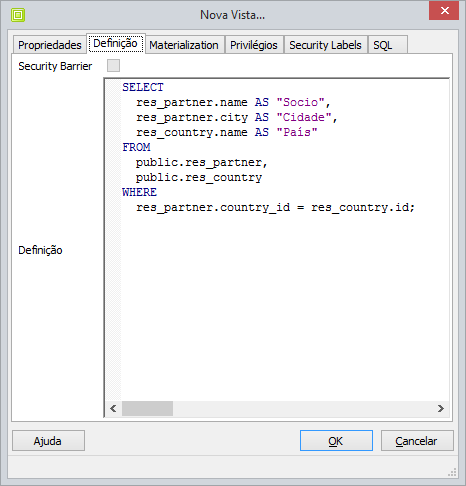Click res_partner.name in the select list
Viewport: 466px width, 486px height.
(x=192, y=103)
